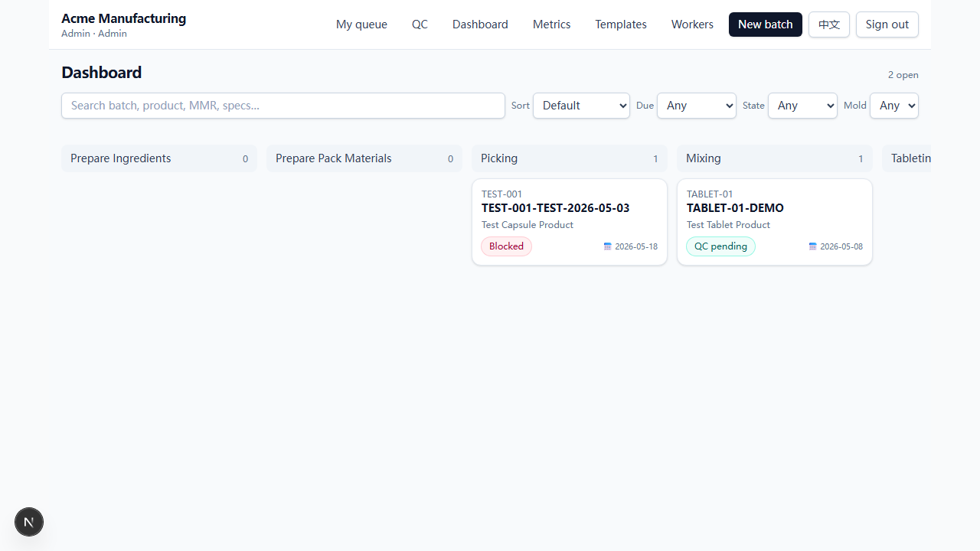Select the Prepare Pack Materials column header
The width and height of the screenshot is (980, 551).
pos(364,158)
